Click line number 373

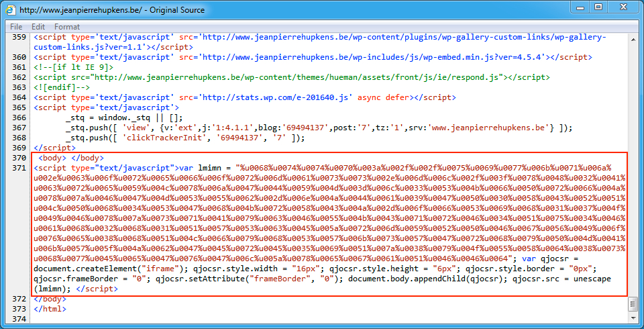[19, 309]
